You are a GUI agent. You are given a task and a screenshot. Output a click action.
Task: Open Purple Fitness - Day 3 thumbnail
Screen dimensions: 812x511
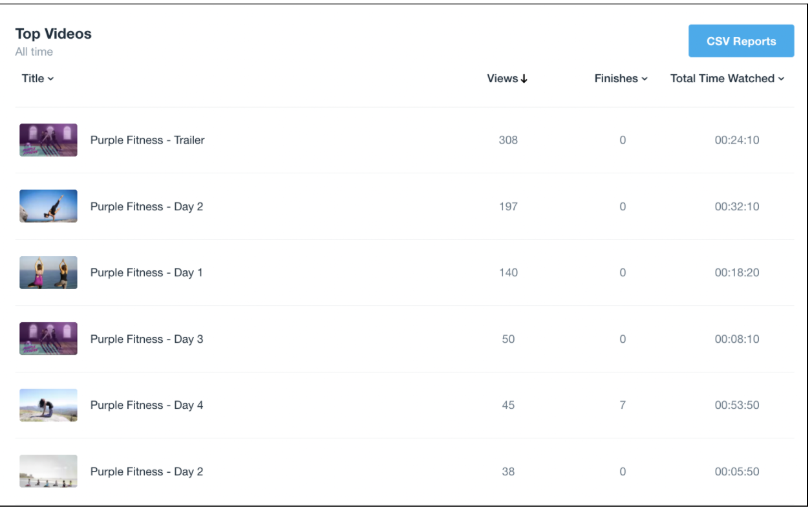click(48, 339)
